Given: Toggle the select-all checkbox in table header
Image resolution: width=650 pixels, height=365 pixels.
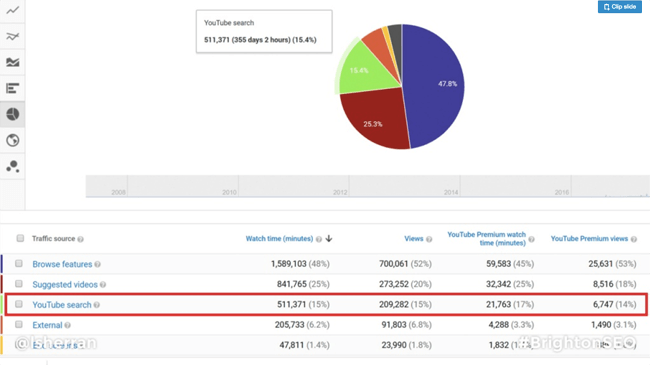Looking at the screenshot, I should tap(20, 238).
